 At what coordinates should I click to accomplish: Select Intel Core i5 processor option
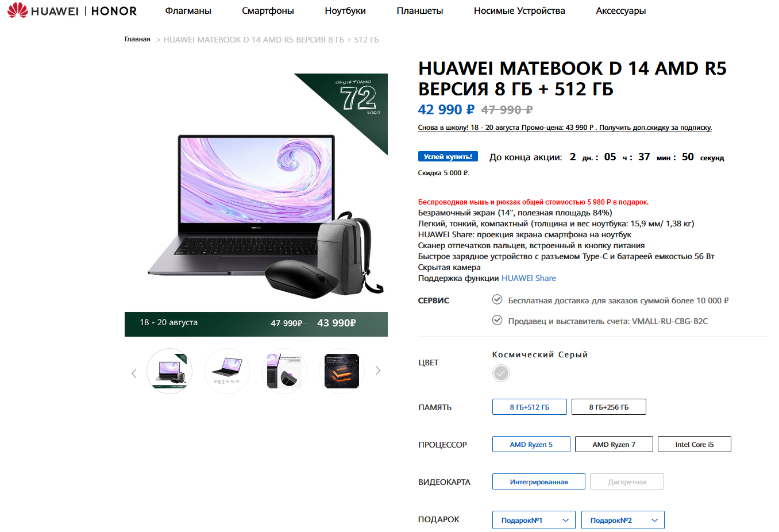coord(695,444)
